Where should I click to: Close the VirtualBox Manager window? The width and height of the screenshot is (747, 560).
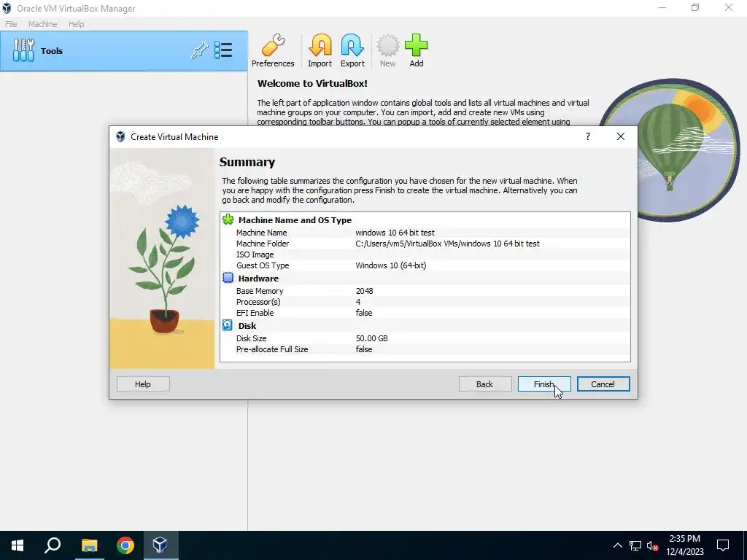(729, 7)
